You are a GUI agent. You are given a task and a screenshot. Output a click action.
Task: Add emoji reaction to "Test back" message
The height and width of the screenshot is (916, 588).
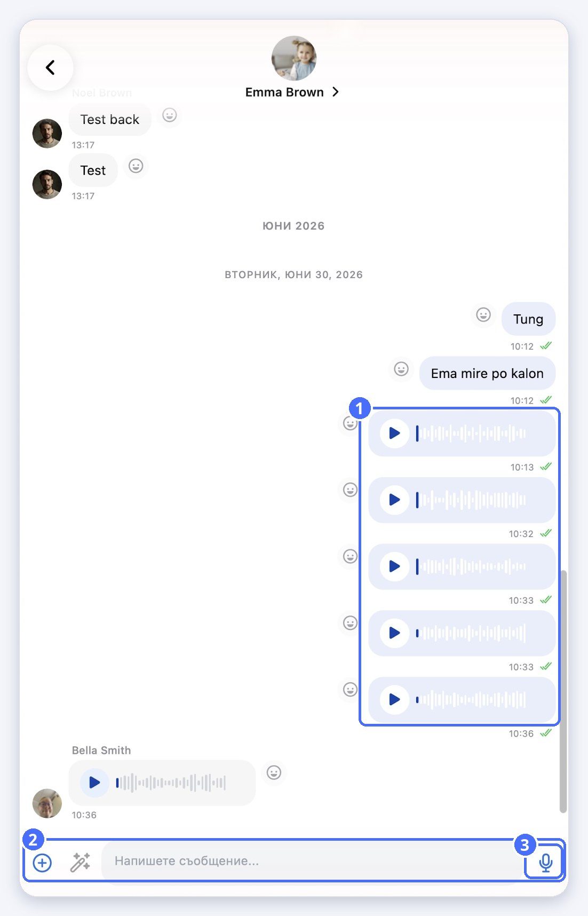(x=169, y=115)
